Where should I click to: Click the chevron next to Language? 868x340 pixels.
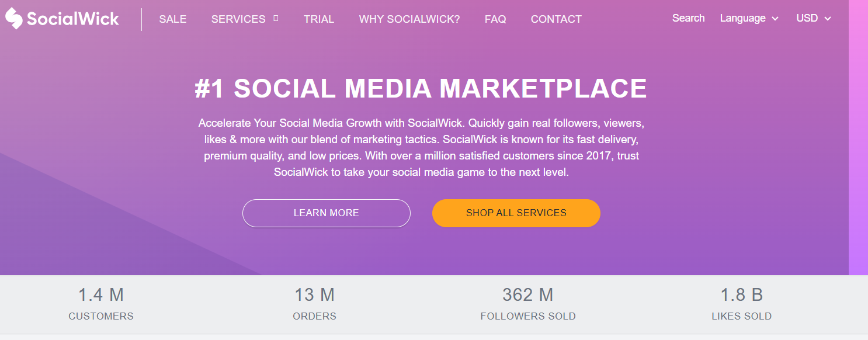[x=776, y=19]
